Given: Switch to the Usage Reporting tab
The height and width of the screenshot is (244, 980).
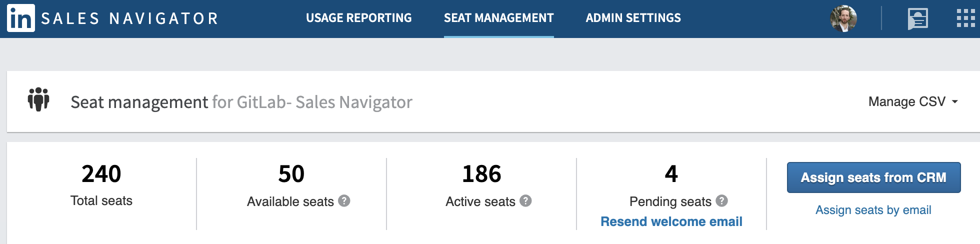Looking at the screenshot, I should coord(359,18).
